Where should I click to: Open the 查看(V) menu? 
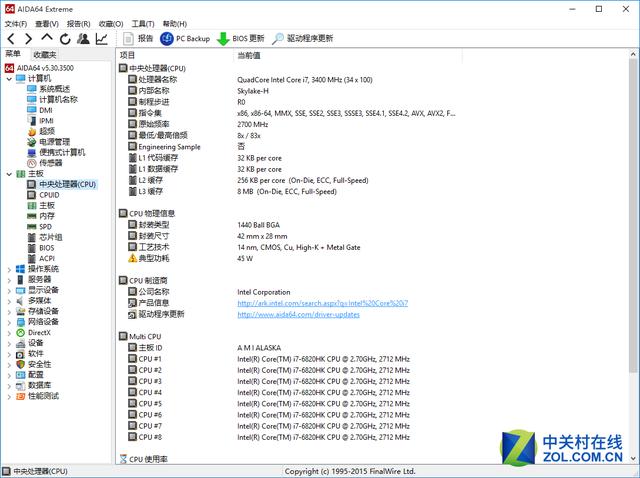pos(47,24)
